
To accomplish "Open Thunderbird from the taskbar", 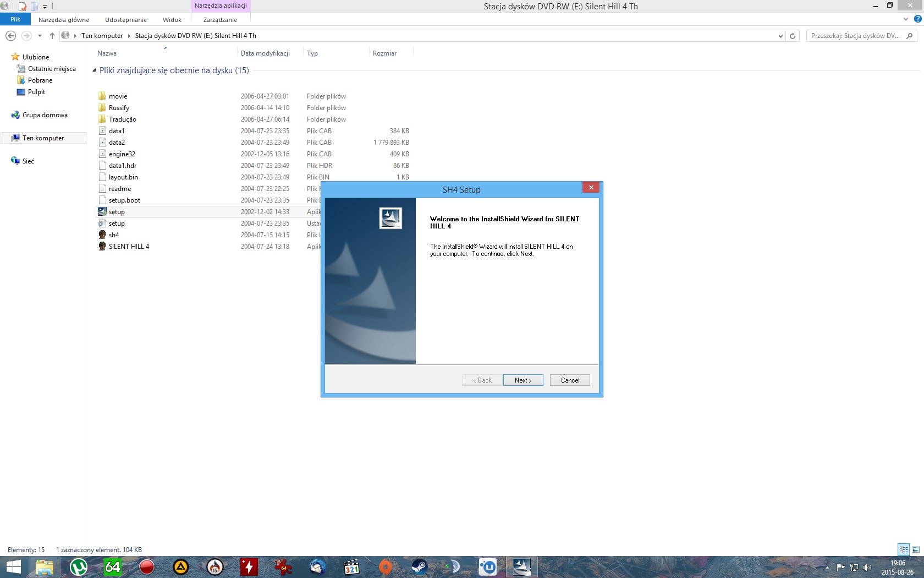I will (x=317, y=567).
